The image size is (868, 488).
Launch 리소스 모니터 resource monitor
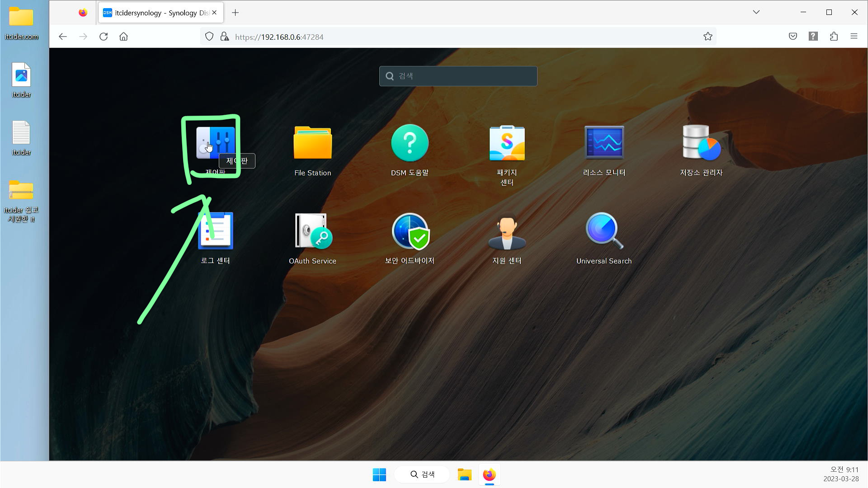[604, 143]
